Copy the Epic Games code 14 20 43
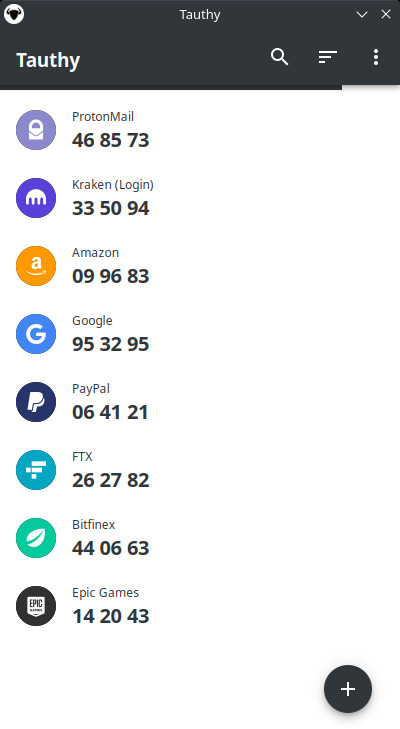This screenshot has width=400, height=729. tap(111, 616)
